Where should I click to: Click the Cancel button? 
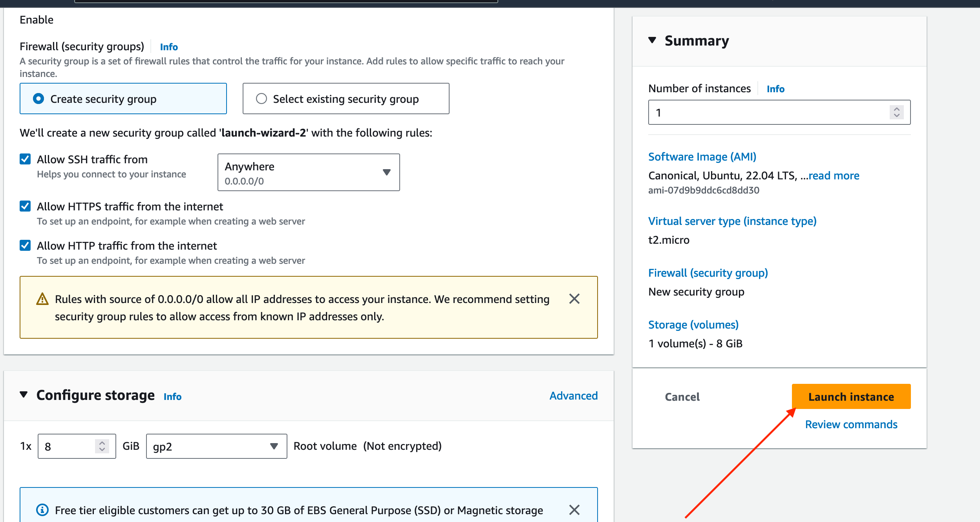tap(682, 397)
